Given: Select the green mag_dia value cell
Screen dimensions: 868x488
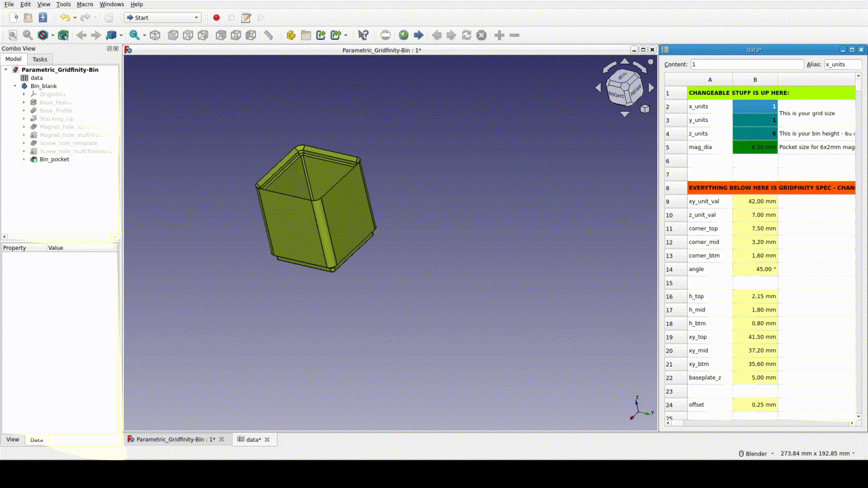Looking at the screenshot, I should (x=755, y=147).
